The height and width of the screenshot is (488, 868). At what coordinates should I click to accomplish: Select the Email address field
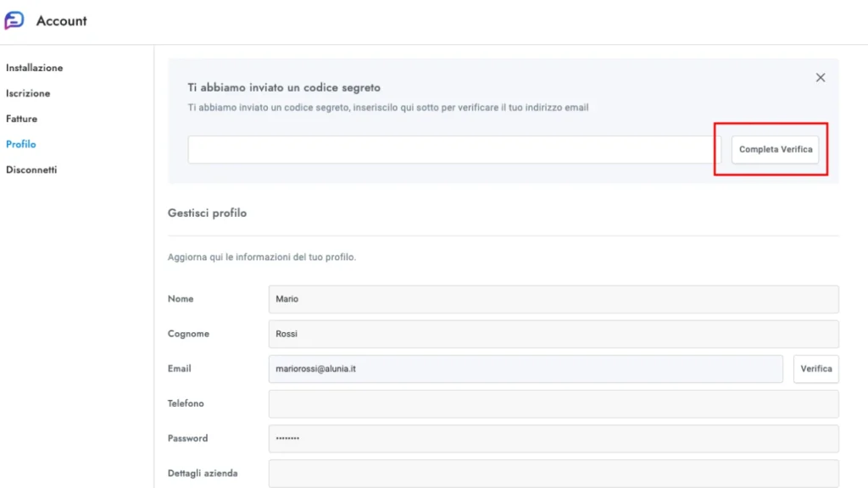(x=525, y=369)
